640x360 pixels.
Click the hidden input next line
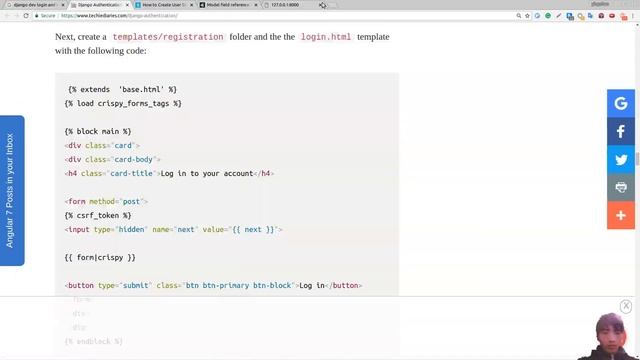[173, 229]
